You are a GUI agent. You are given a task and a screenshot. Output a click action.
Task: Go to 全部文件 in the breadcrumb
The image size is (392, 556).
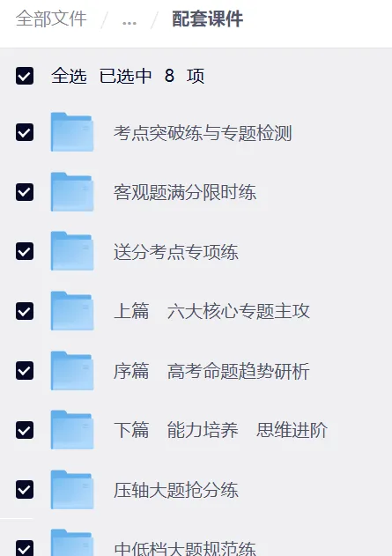point(51,19)
